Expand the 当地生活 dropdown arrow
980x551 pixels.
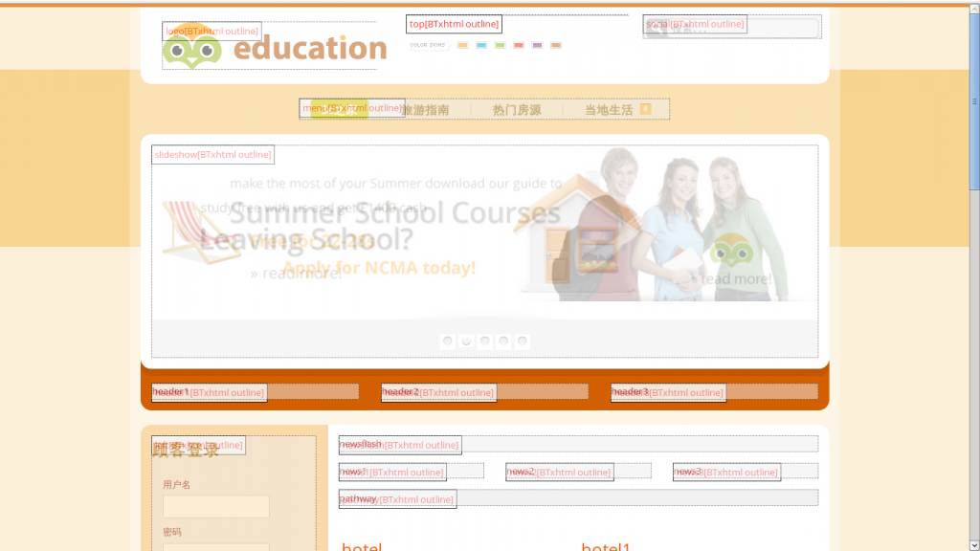coord(646,109)
